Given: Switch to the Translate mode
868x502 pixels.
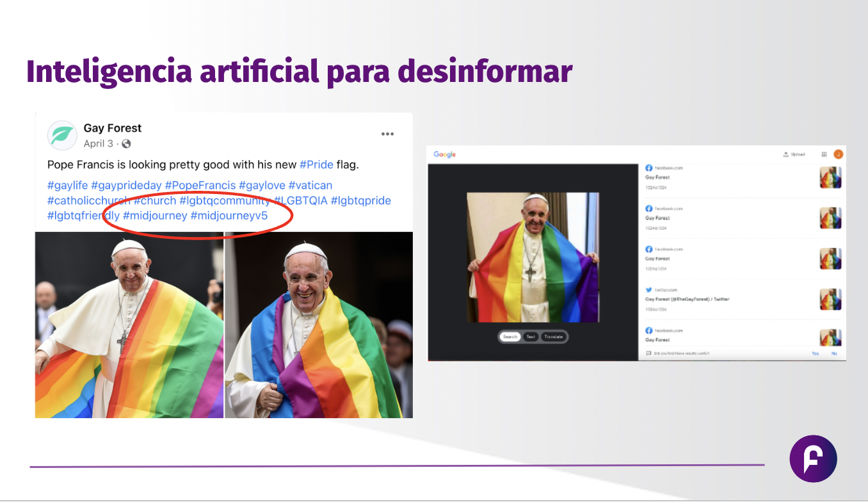Looking at the screenshot, I should (x=553, y=337).
